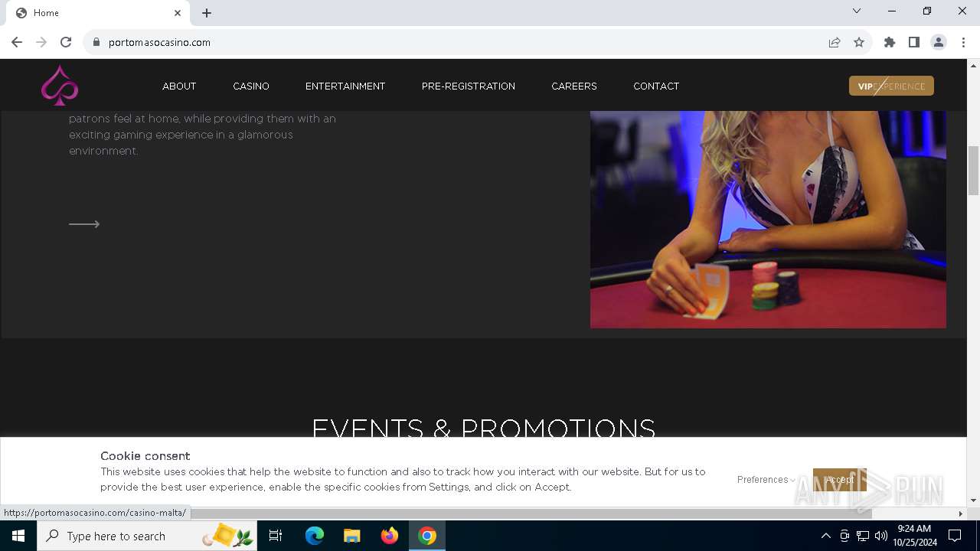Open the volume tray icon
The height and width of the screenshot is (551, 980).
pos(881,536)
